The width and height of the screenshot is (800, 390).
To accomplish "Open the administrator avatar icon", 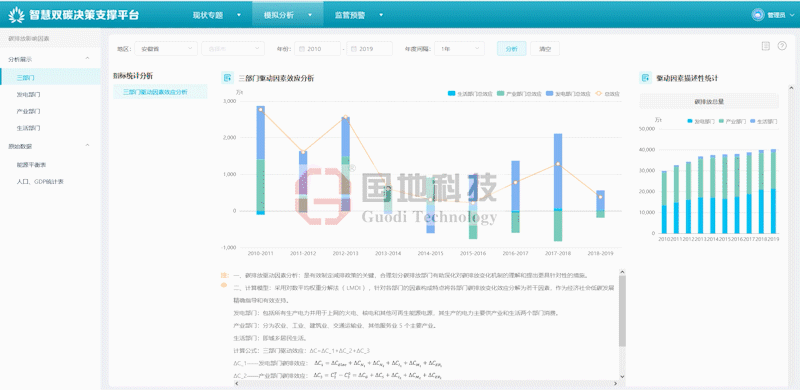I will [x=758, y=15].
